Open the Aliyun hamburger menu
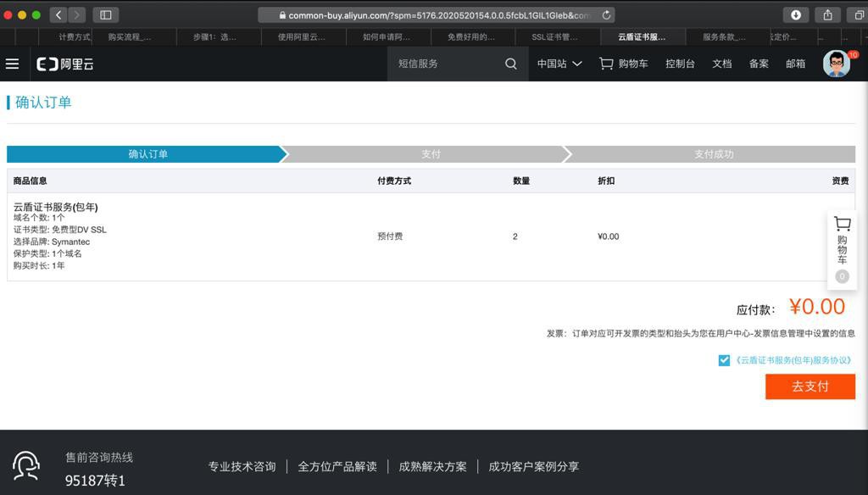This screenshot has width=868, height=495. [12, 64]
